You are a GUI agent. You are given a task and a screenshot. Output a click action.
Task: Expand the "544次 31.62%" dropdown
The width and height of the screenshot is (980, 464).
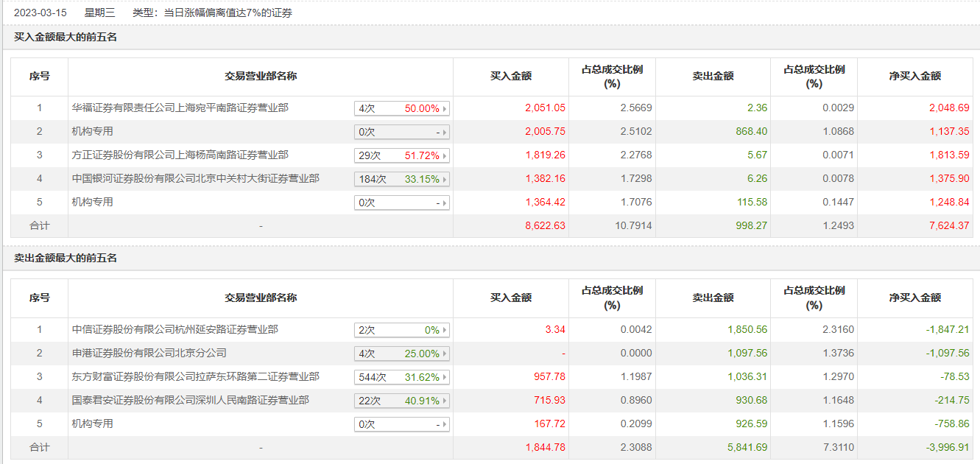[x=402, y=377]
